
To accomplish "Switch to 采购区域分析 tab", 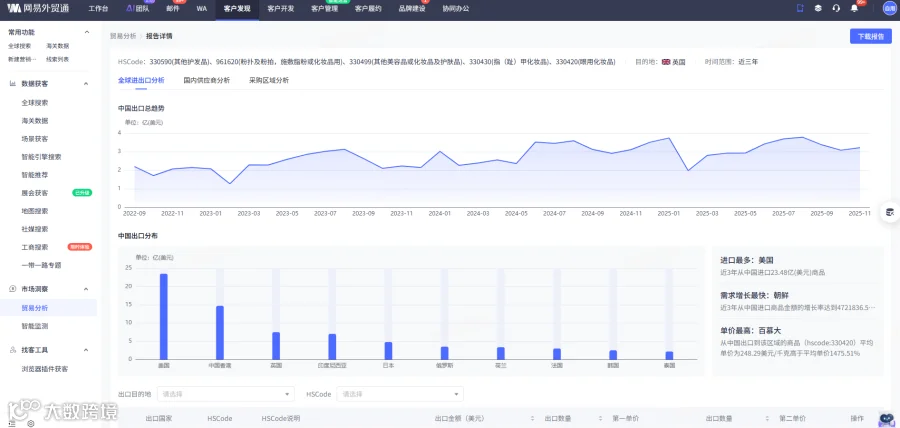I will pos(269,80).
